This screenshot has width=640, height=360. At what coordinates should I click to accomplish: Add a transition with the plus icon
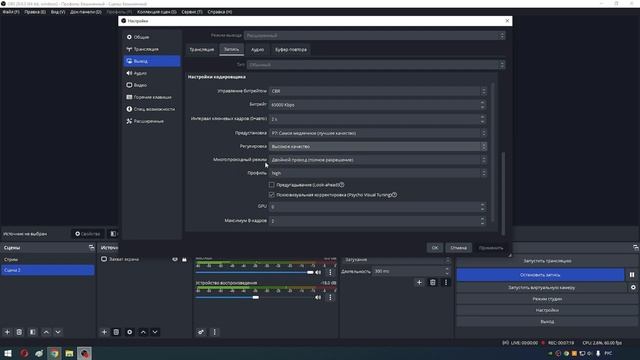pyautogui.click(x=419, y=282)
